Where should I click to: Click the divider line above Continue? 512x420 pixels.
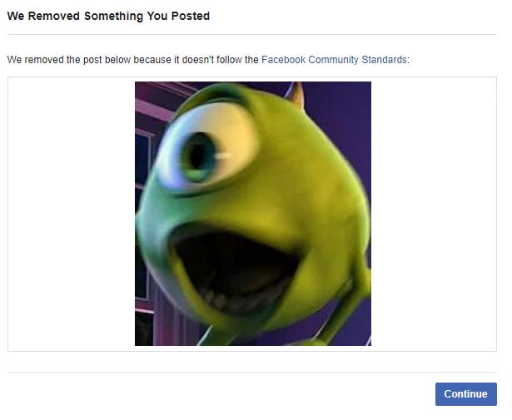coord(252,372)
